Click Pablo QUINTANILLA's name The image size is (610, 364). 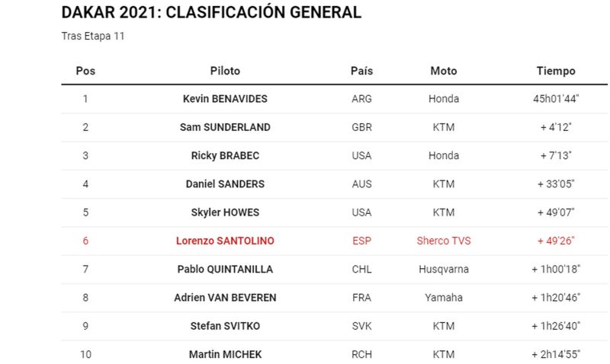[225, 270]
